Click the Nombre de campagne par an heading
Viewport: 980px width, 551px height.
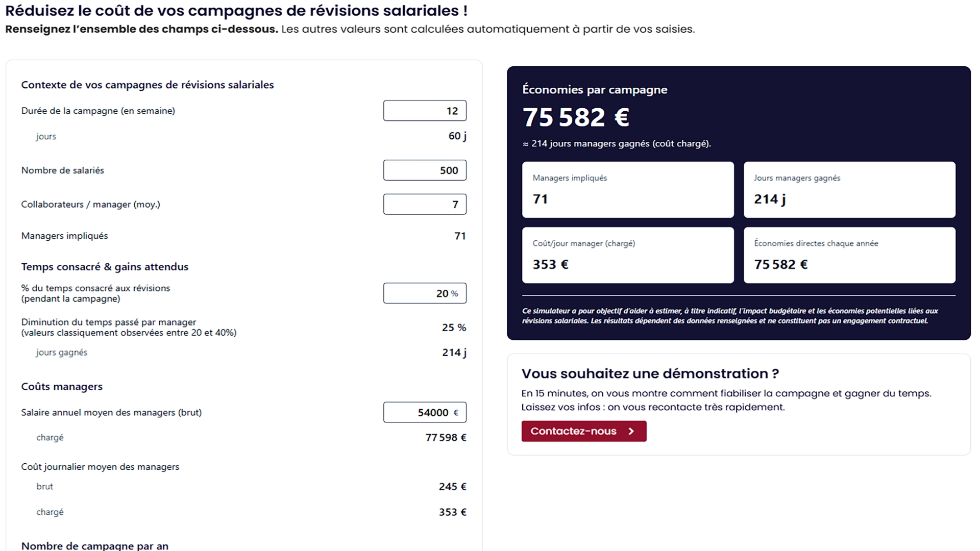[95, 545]
